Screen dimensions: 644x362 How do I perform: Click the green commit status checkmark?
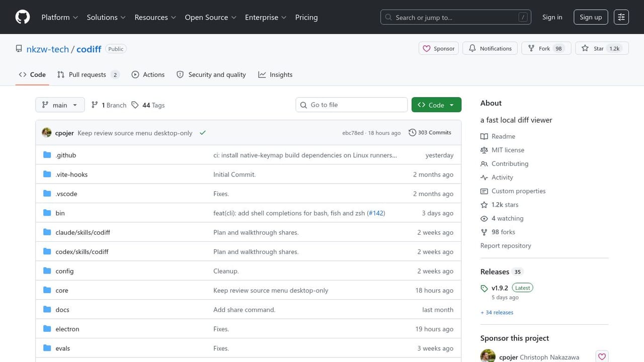click(x=203, y=133)
